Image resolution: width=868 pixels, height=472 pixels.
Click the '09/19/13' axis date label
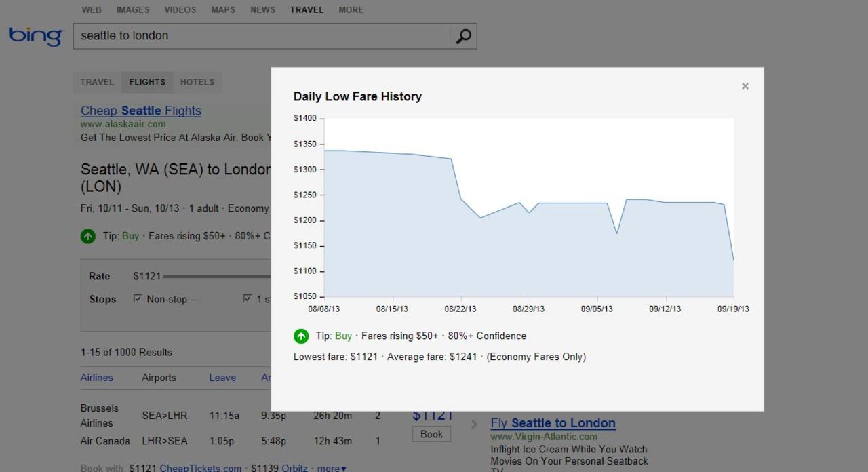click(x=733, y=309)
